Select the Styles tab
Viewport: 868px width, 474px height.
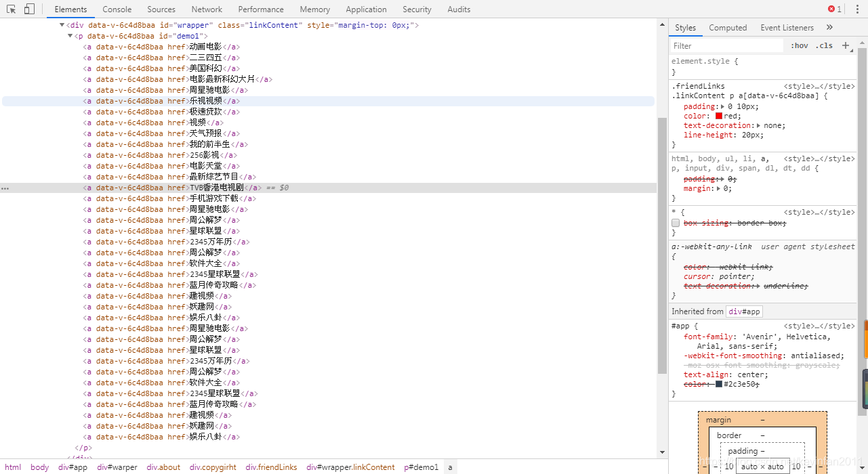[x=685, y=28]
